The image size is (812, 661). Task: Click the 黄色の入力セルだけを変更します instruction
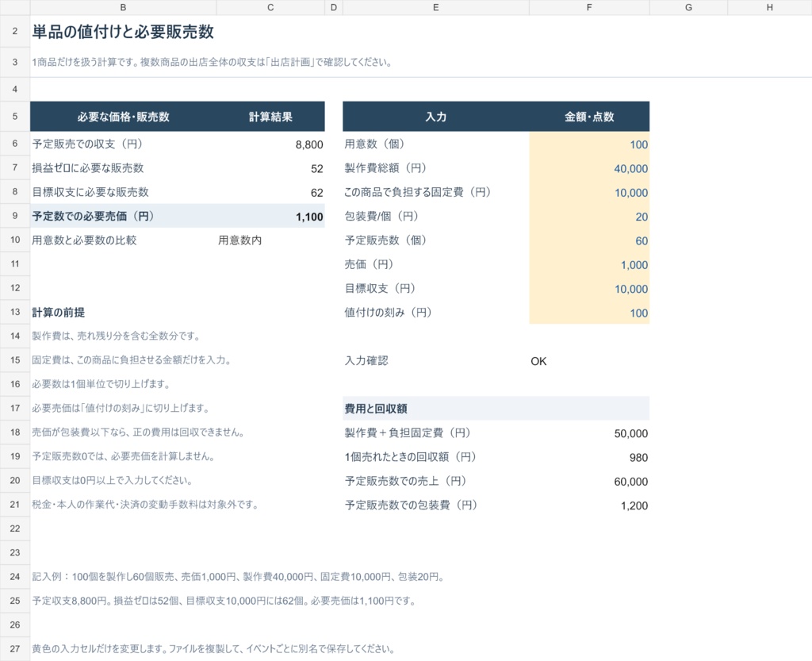[x=213, y=649]
